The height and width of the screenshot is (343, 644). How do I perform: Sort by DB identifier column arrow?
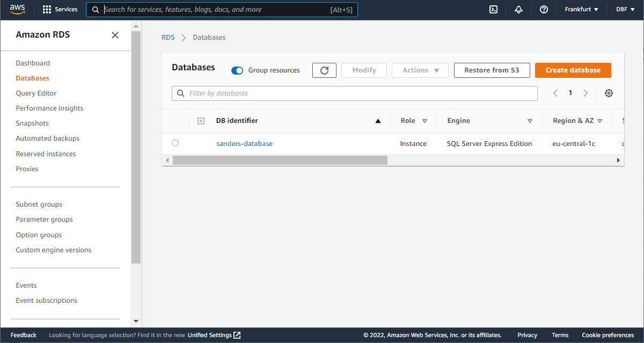pyautogui.click(x=378, y=121)
